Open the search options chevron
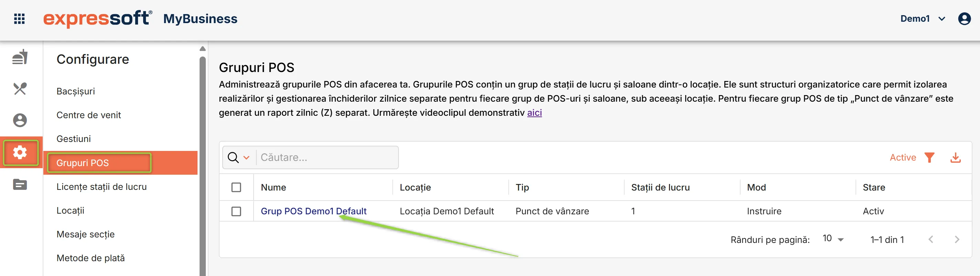980x276 pixels. click(246, 157)
